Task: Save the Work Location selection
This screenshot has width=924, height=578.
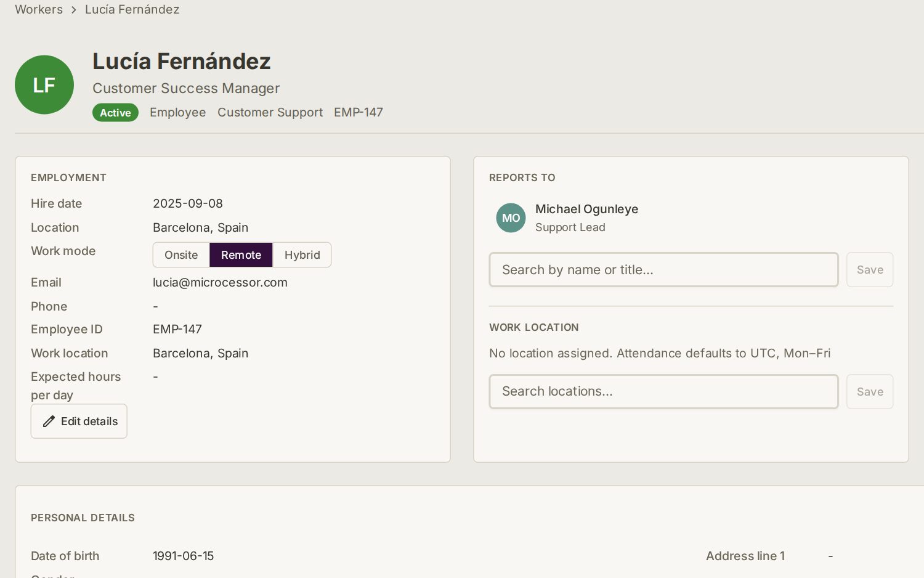Action: (x=870, y=392)
